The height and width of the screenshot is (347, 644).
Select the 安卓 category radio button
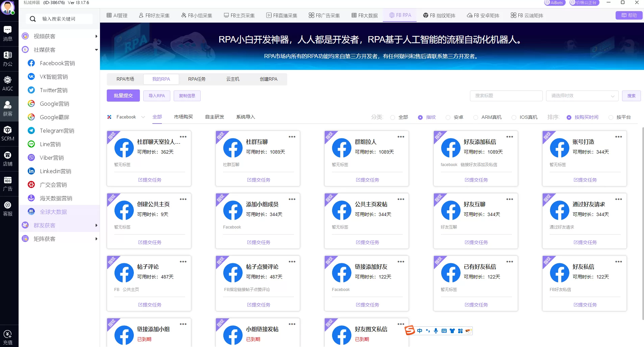[448, 117]
